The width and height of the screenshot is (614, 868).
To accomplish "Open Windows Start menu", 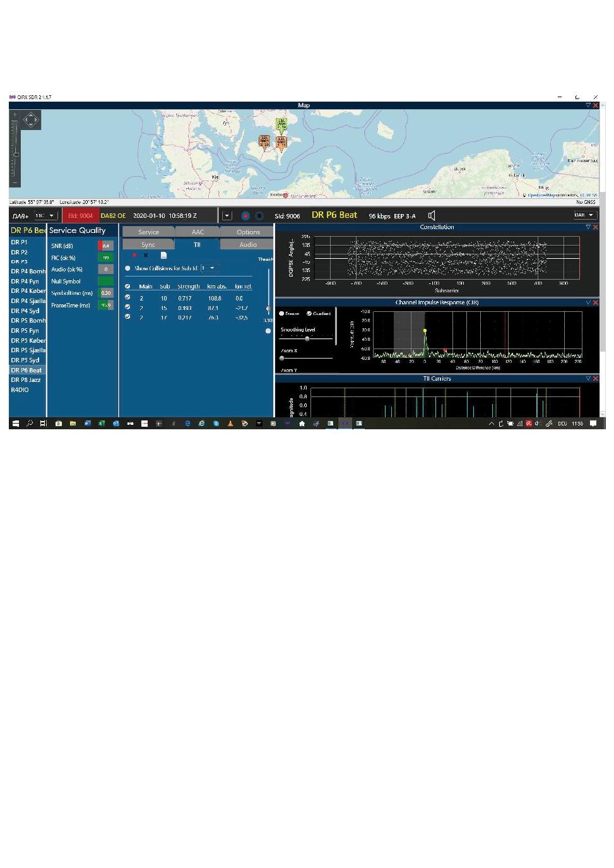I will pos(15,424).
